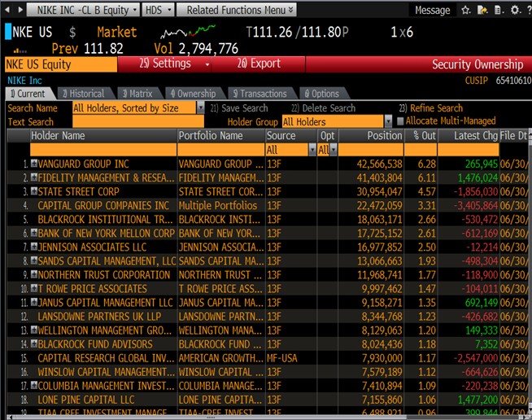Sort by the % Out column header

click(421, 136)
